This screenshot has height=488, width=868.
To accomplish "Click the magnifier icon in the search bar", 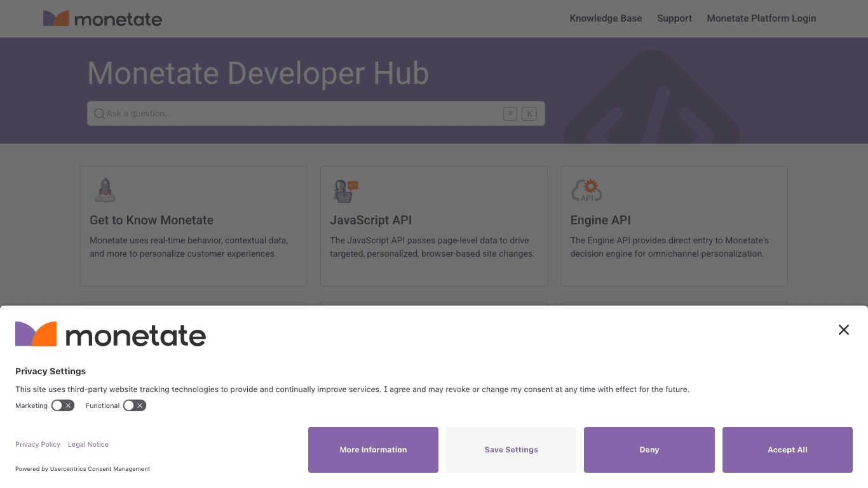I will point(100,113).
